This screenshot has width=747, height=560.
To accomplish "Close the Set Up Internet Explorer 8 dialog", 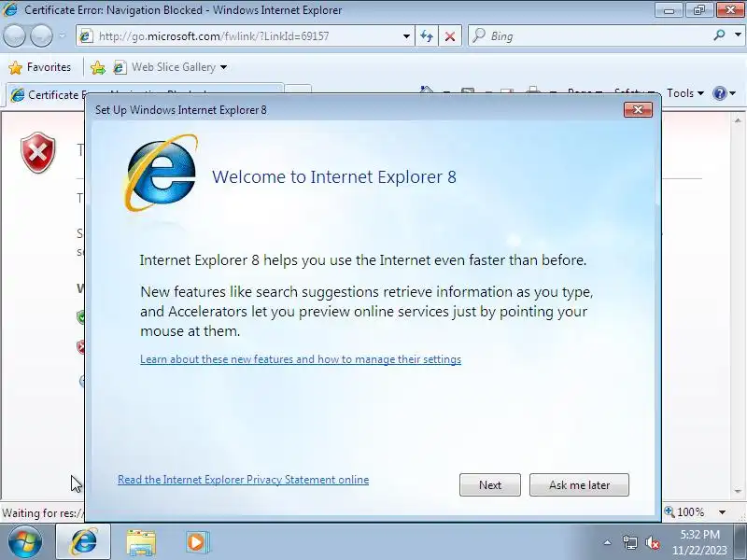I will (x=638, y=109).
